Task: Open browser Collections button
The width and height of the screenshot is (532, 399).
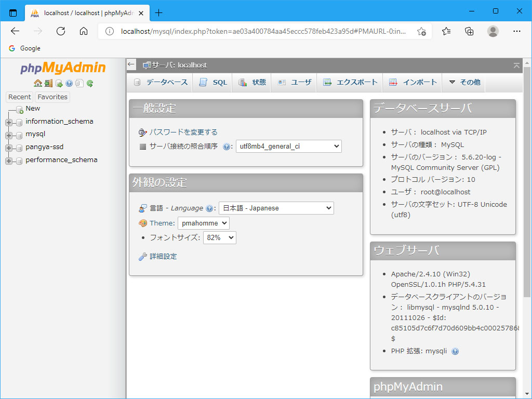Action: (x=469, y=31)
